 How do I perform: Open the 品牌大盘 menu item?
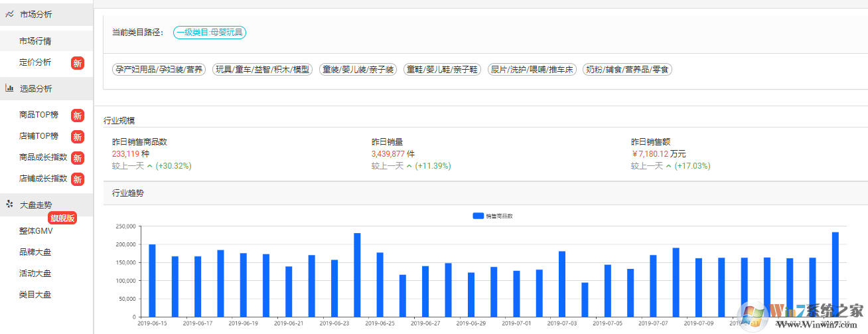[x=35, y=252]
